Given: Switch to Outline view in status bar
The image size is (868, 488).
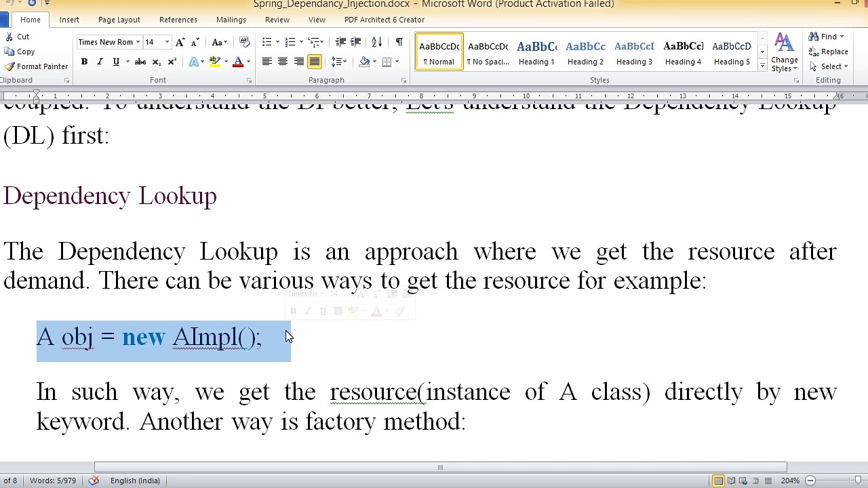Looking at the screenshot, I should coord(755,481).
